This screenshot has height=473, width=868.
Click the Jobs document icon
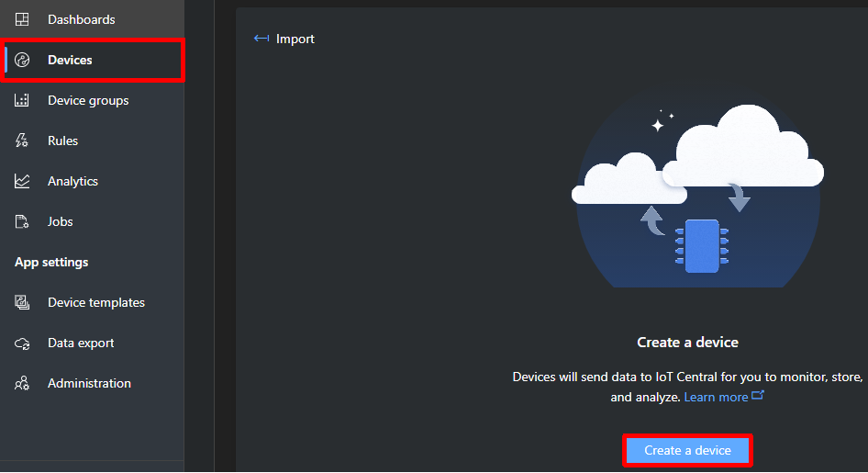[22, 221]
